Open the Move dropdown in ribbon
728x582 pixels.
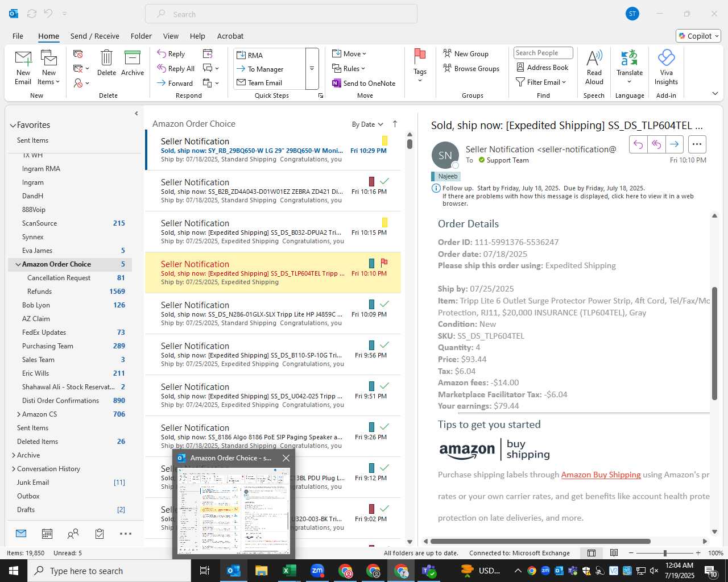(x=350, y=53)
